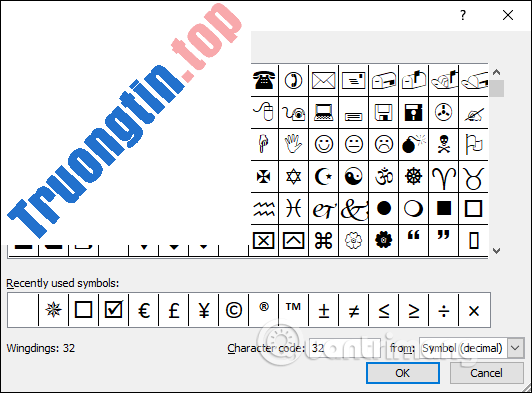Select the white floppy disk symbol
Screen dimensions: 532x393
coord(383,112)
